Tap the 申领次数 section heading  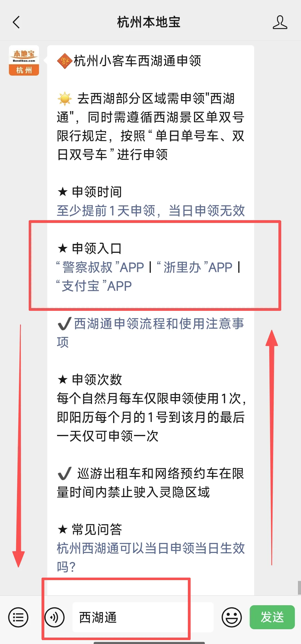click(x=90, y=379)
